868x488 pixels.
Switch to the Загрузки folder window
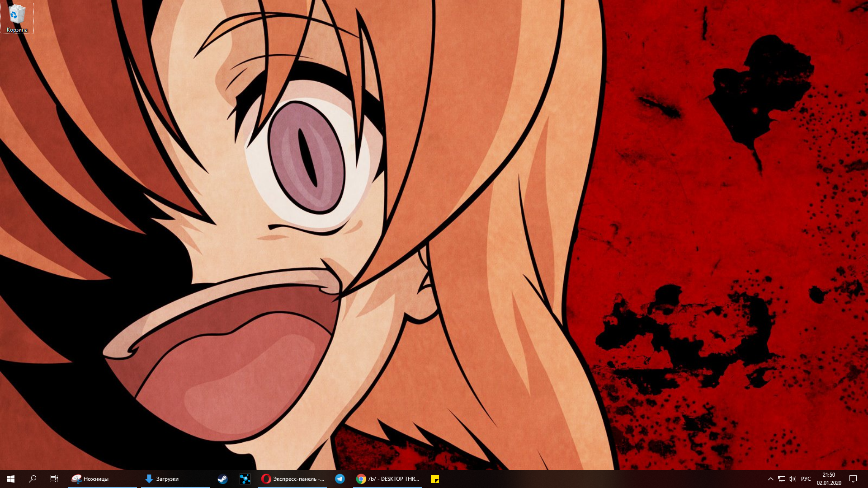coord(175,479)
